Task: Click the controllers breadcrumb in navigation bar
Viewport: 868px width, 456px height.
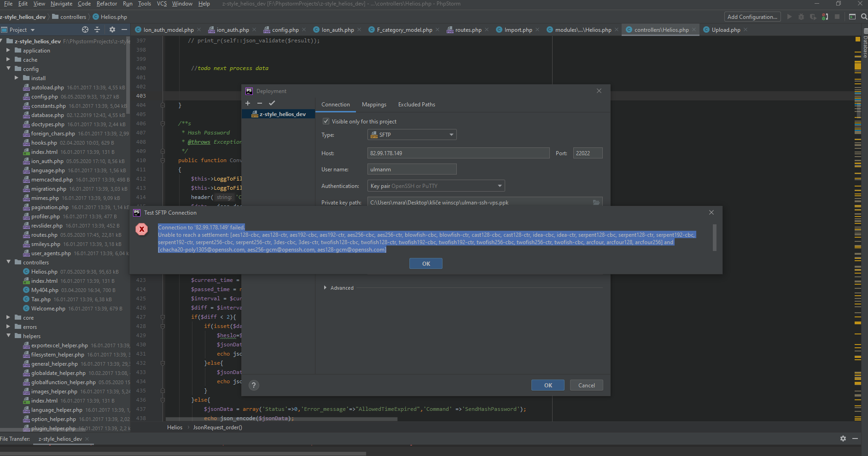Action: [73, 17]
